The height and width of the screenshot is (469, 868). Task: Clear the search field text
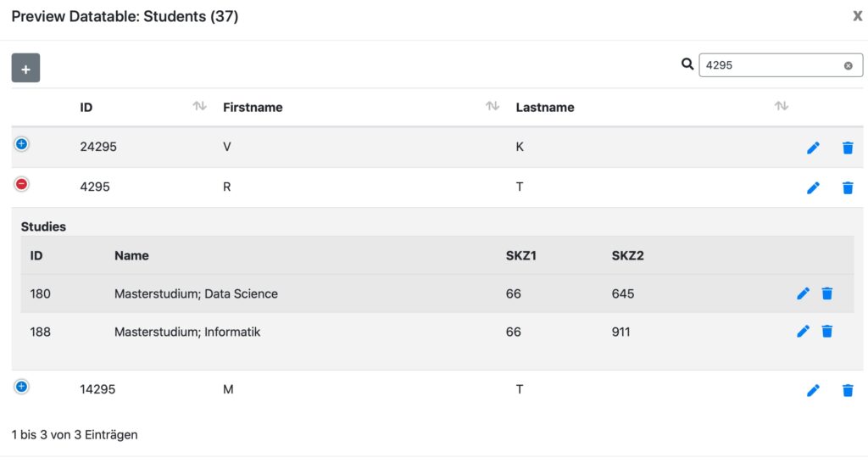tap(848, 65)
